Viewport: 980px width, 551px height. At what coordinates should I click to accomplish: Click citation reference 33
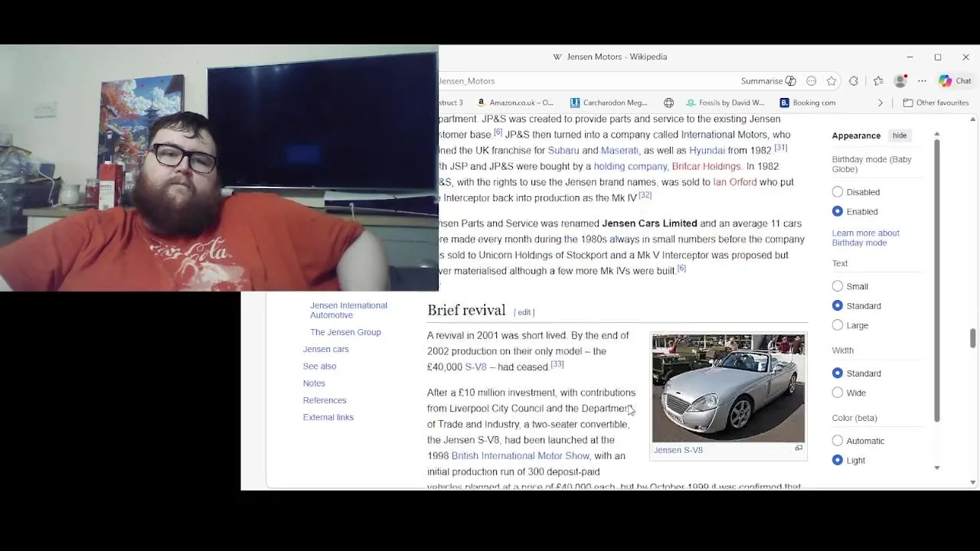point(557,364)
